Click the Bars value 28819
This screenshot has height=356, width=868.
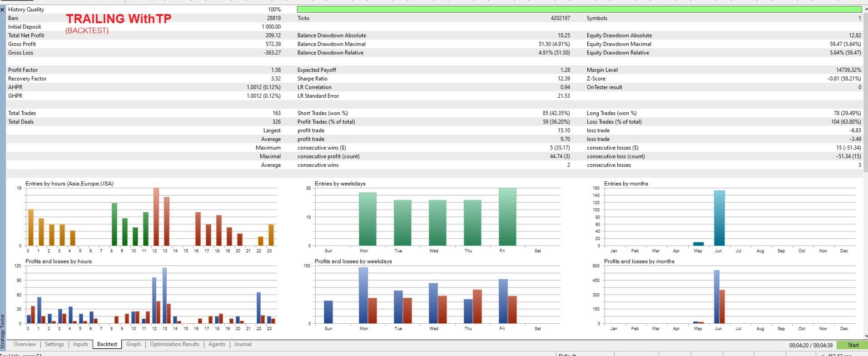[273, 18]
